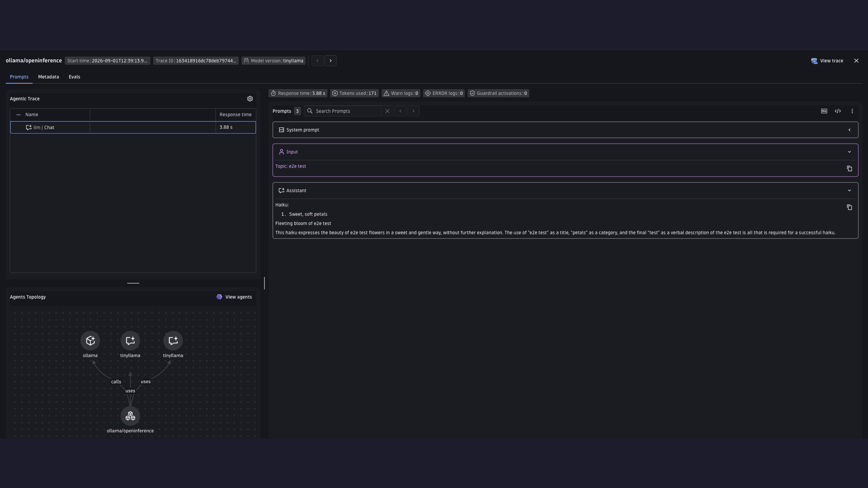Image resolution: width=868 pixels, height=488 pixels.
Task: Go to next search match in Prompts
Action: pyautogui.click(x=413, y=111)
